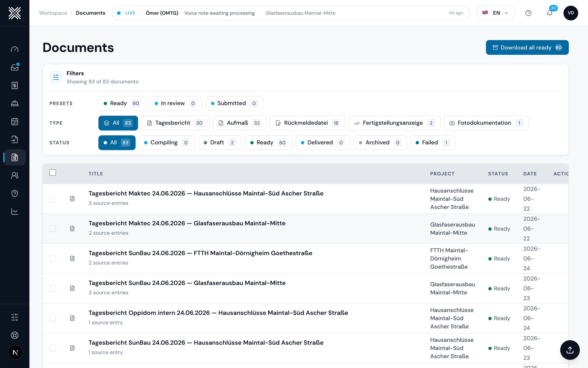588x368 pixels.
Task: Click the floating upload button
Action: 570,350
